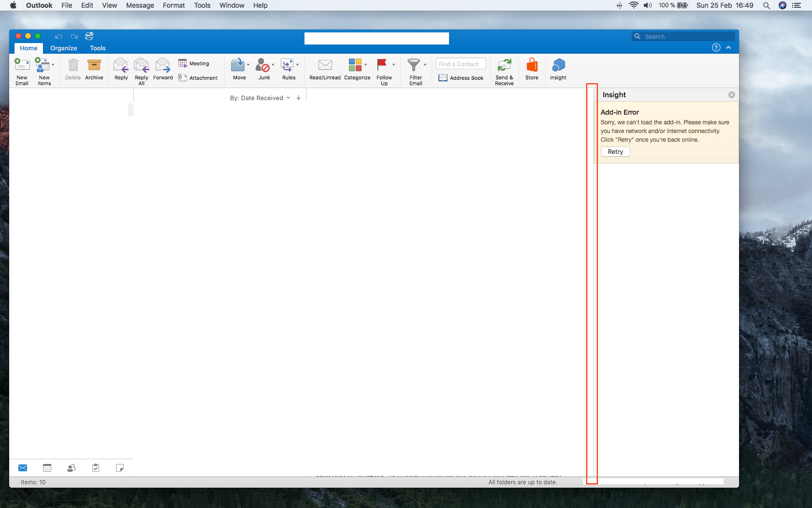Viewport: 812px width, 508px height.
Task: Create a New Email message
Action: (22, 70)
